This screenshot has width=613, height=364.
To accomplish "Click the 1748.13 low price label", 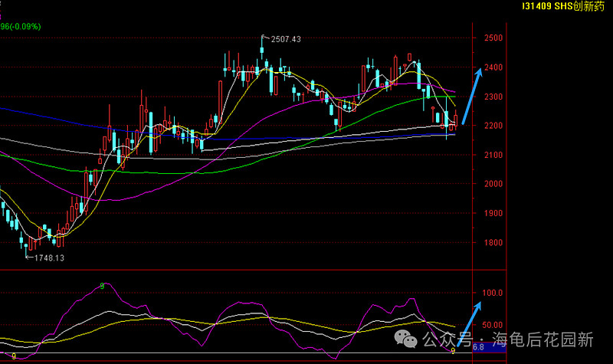I will [x=49, y=258].
